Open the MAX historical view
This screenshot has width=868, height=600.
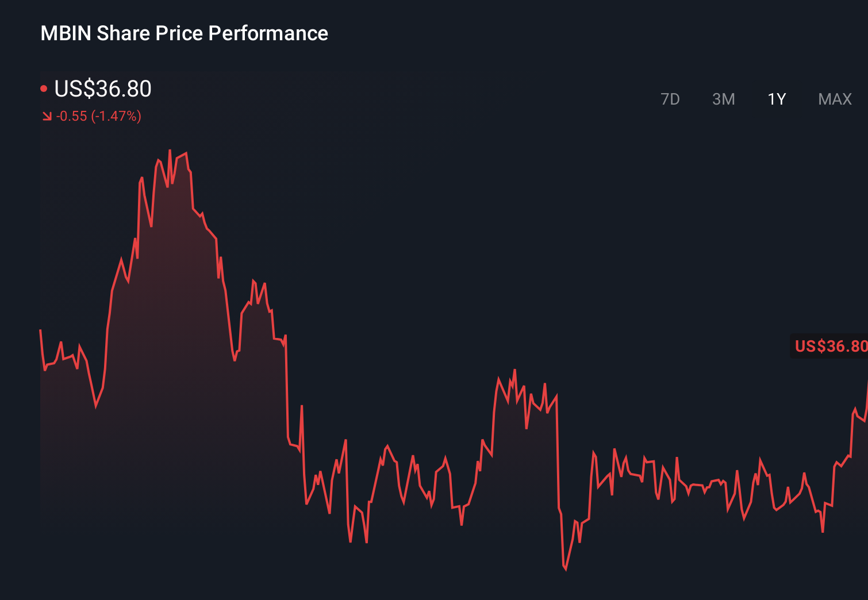point(834,99)
